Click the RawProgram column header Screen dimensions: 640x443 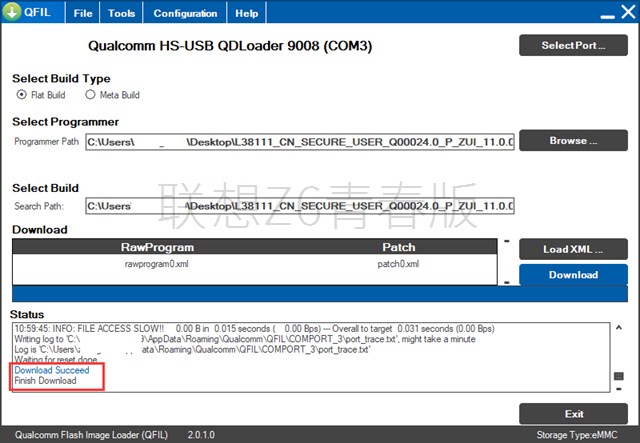pos(158,247)
